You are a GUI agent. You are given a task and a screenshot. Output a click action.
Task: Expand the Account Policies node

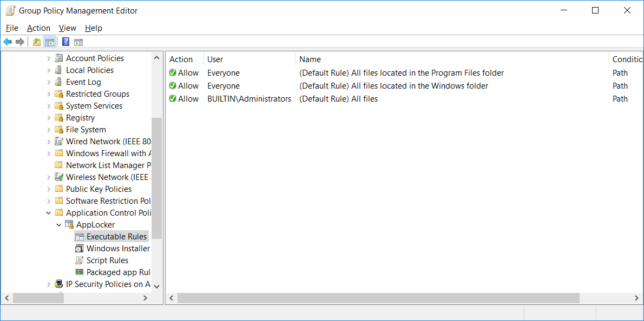49,58
